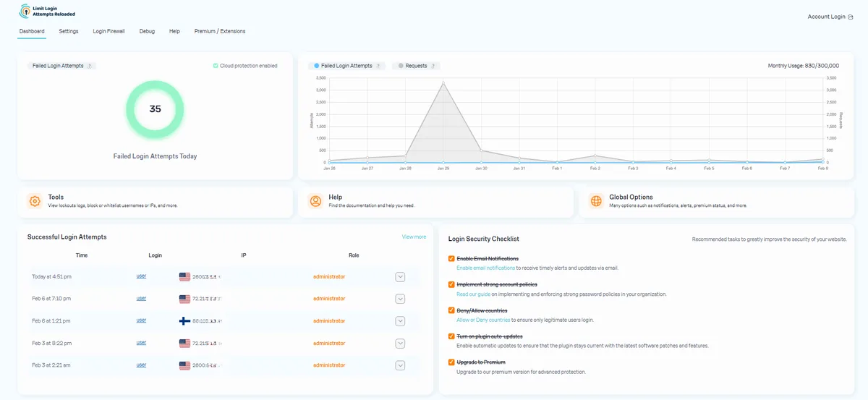Open the Read our guide link
This screenshot has width=868, height=400.
point(473,294)
